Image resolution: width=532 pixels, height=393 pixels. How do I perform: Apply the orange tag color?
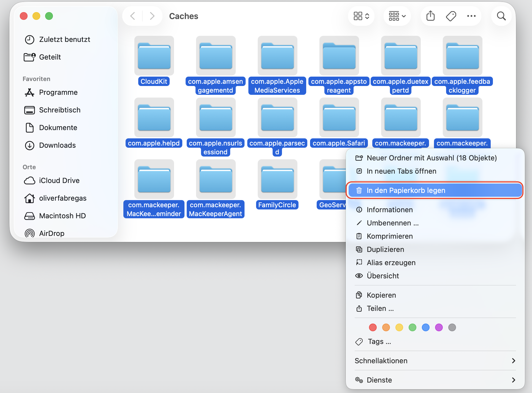click(x=386, y=327)
